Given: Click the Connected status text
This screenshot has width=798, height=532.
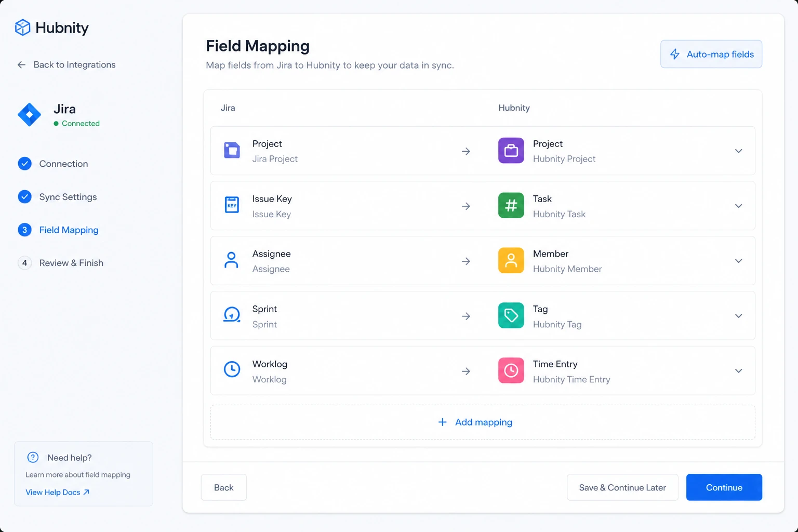Looking at the screenshot, I should click(81, 124).
